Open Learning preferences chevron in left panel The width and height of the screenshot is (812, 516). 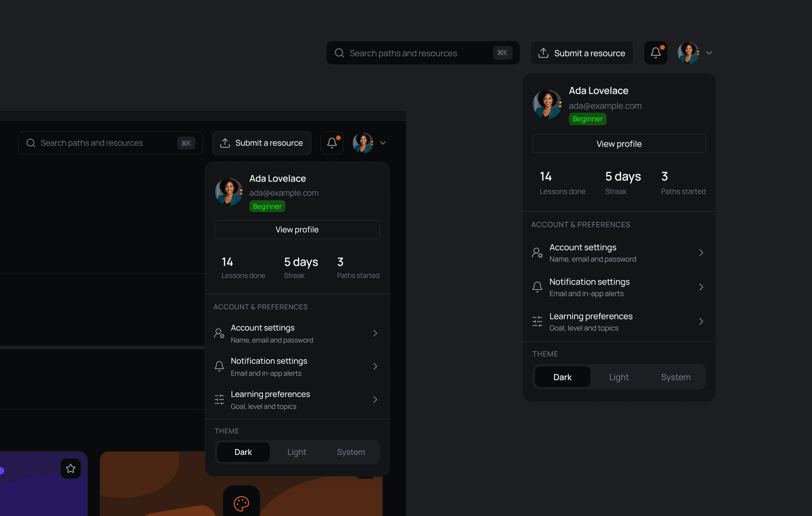click(375, 399)
